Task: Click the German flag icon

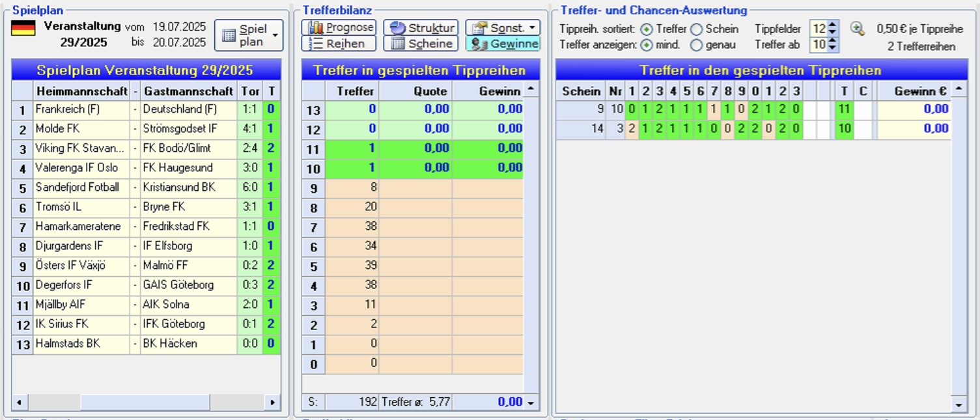Action: coord(23,27)
